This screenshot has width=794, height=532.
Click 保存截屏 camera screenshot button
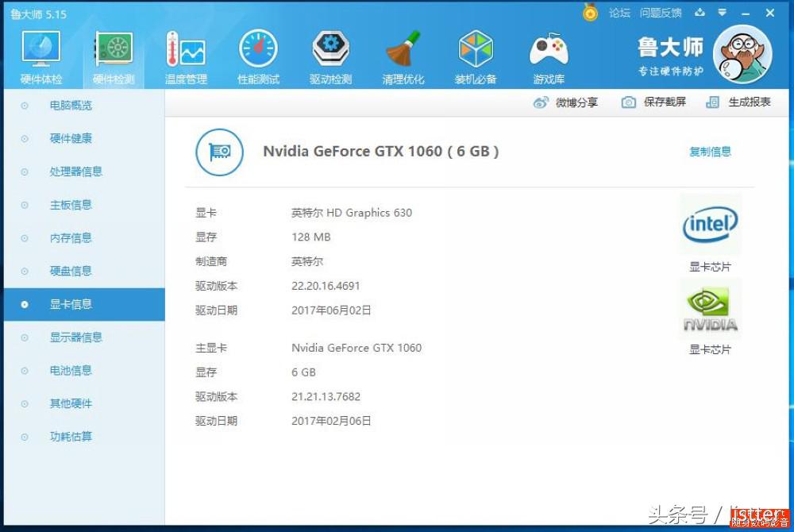653,102
